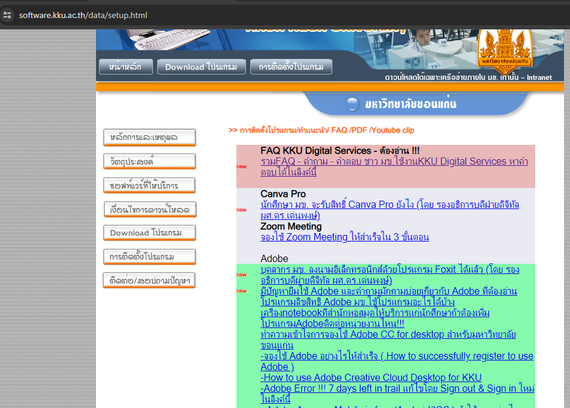Open the Canva Pro student rights link

coord(390,210)
